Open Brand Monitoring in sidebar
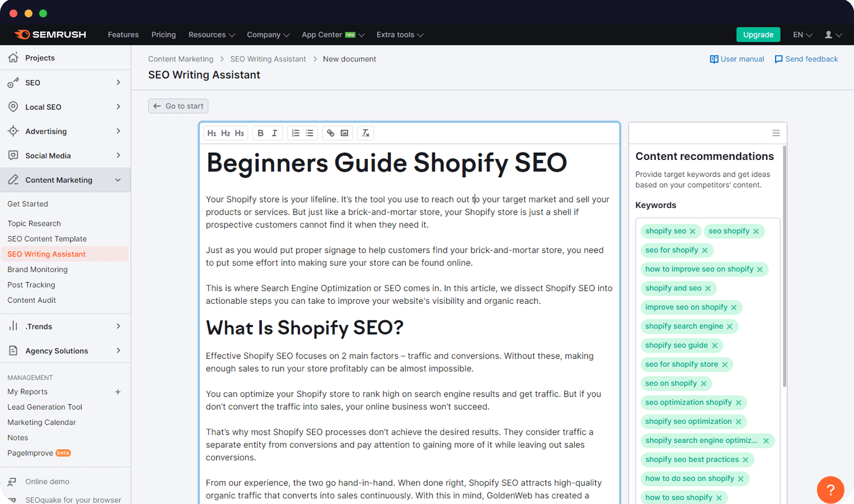This screenshot has height=504, width=854. coord(37,270)
